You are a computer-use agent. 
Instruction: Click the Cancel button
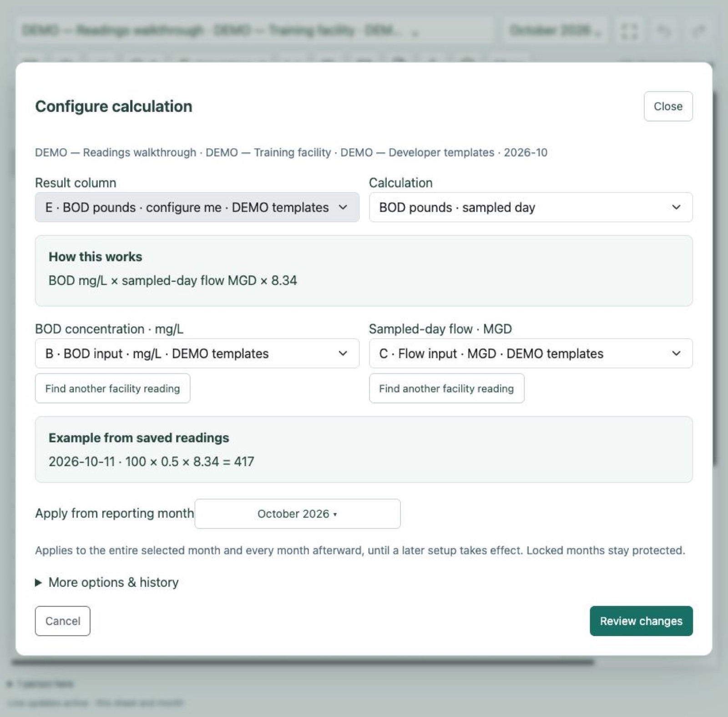click(62, 621)
